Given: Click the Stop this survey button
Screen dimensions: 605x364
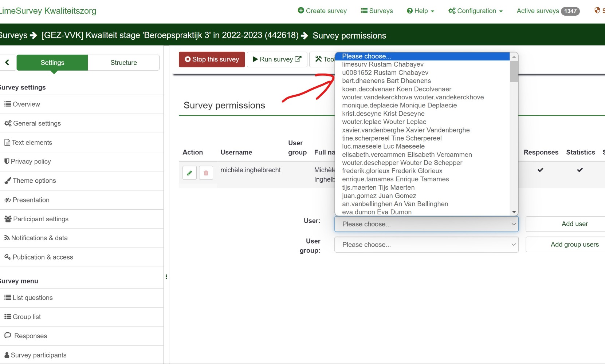Looking at the screenshot, I should (212, 59).
